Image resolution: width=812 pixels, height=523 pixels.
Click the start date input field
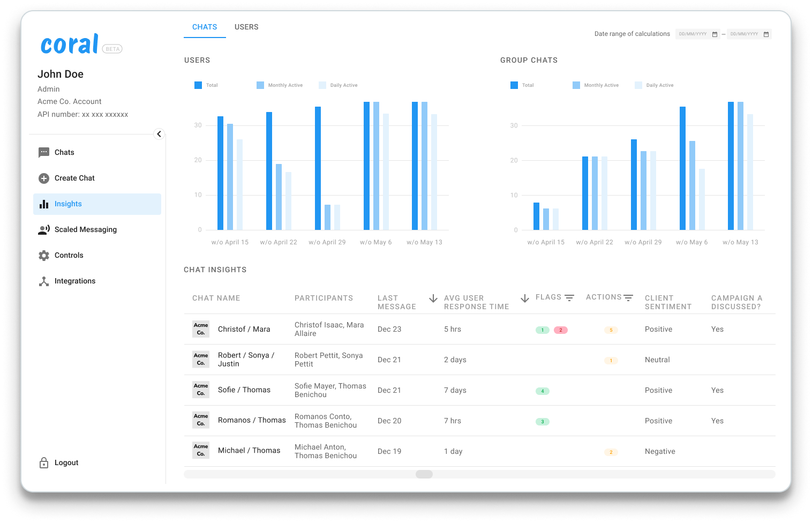[697, 34]
